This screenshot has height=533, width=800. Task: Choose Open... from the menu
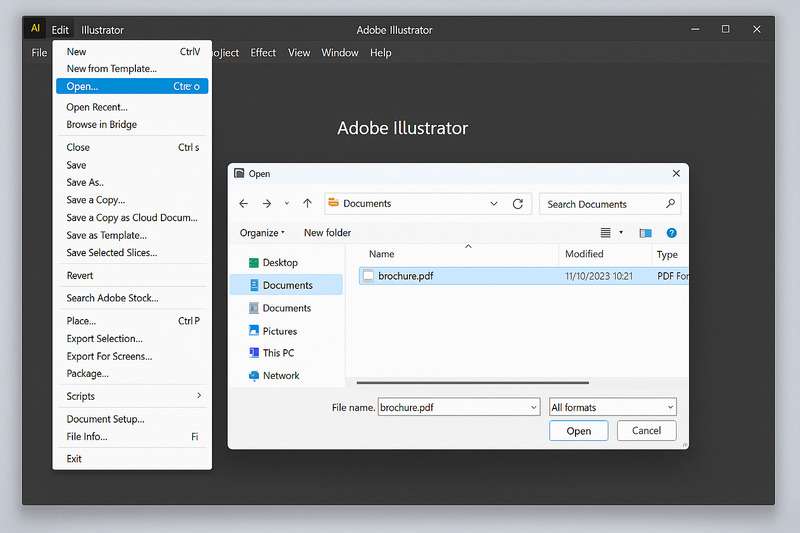pos(132,86)
